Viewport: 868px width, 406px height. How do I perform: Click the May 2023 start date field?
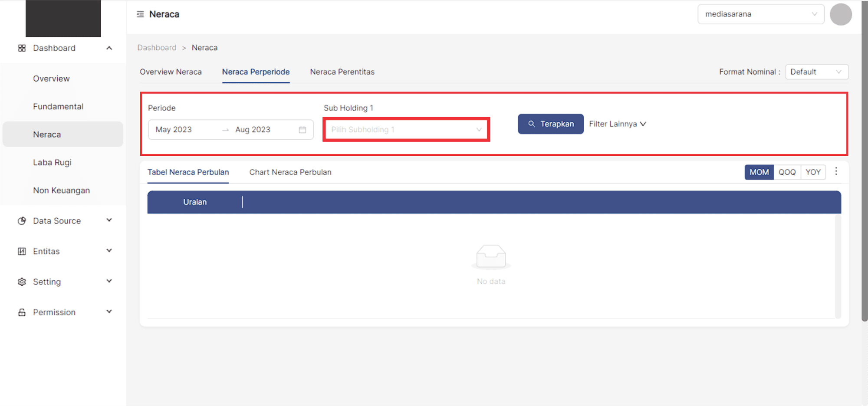click(174, 130)
